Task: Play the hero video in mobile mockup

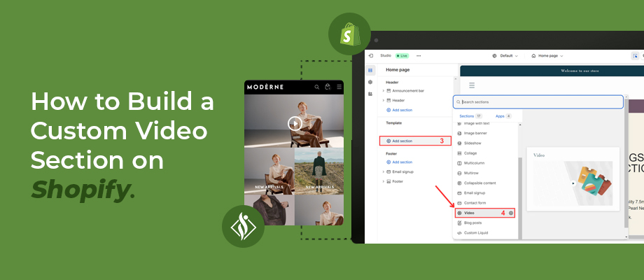Action: (x=295, y=122)
